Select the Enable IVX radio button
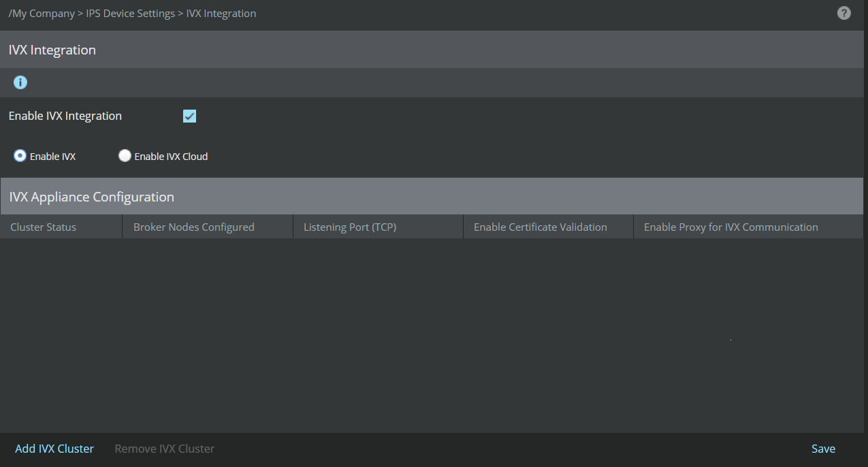868x467 pixels. 20,156
